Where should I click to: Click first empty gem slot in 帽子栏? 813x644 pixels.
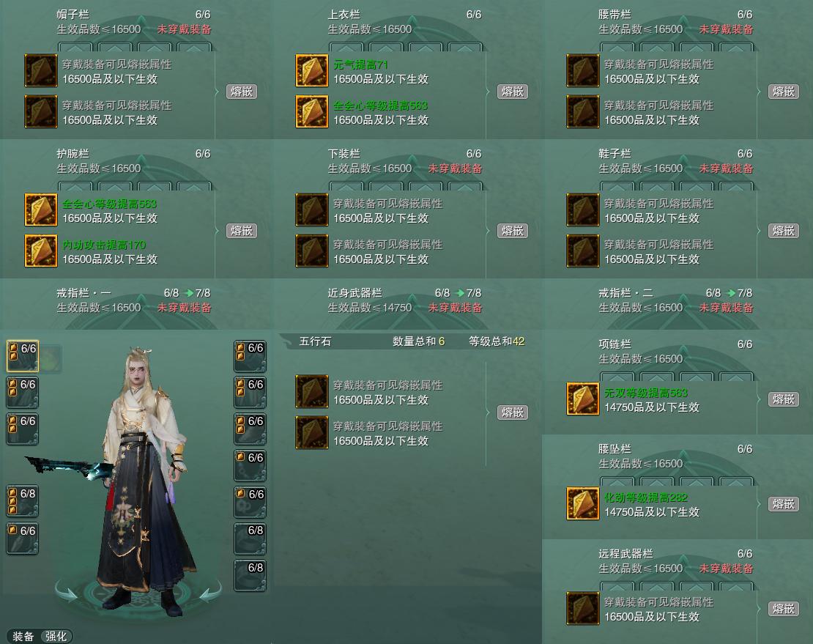pos(41,70)
